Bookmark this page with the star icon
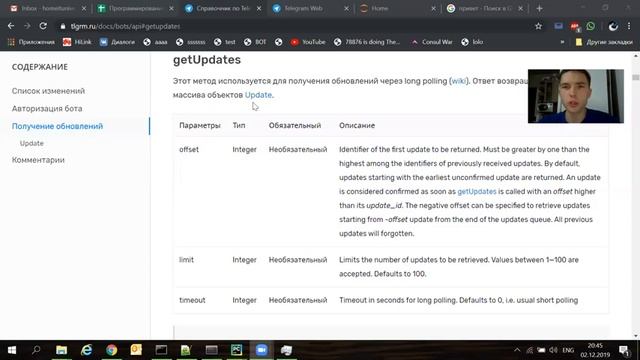Screen dimensions: 640x360 (538, 26)
